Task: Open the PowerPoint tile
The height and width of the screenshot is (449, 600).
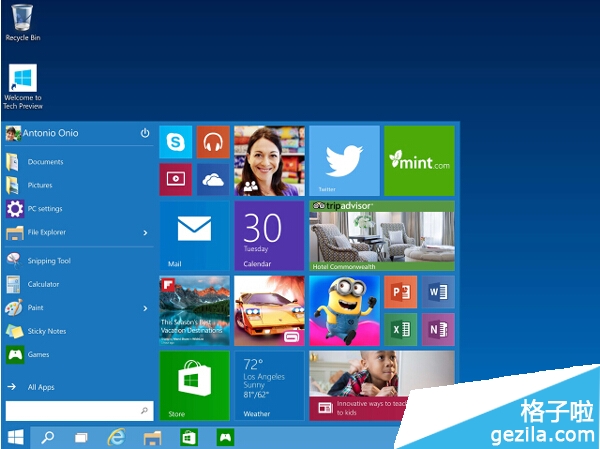Action: [401, 292]
